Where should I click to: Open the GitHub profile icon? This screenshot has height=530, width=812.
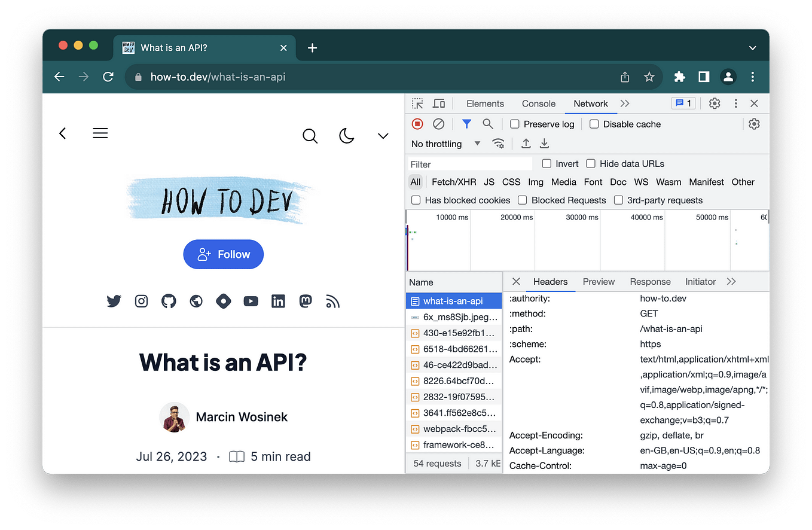click(168, 301)
